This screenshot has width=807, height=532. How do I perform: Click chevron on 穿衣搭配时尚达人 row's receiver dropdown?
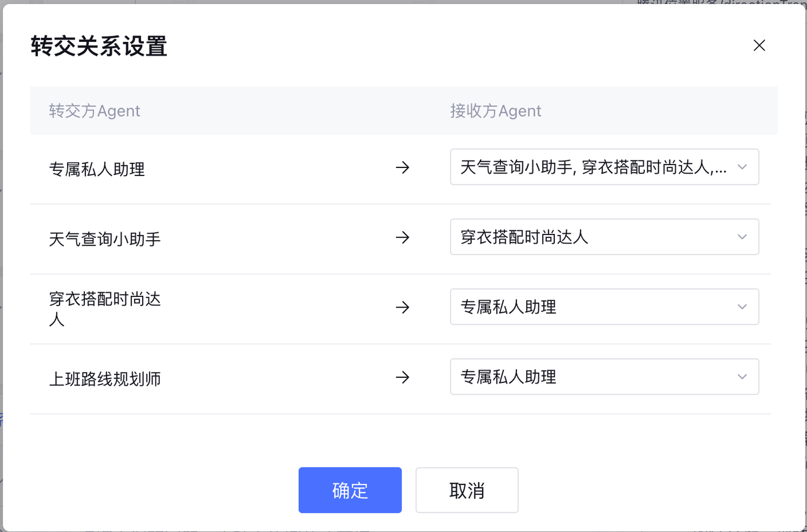coord(742,307)
